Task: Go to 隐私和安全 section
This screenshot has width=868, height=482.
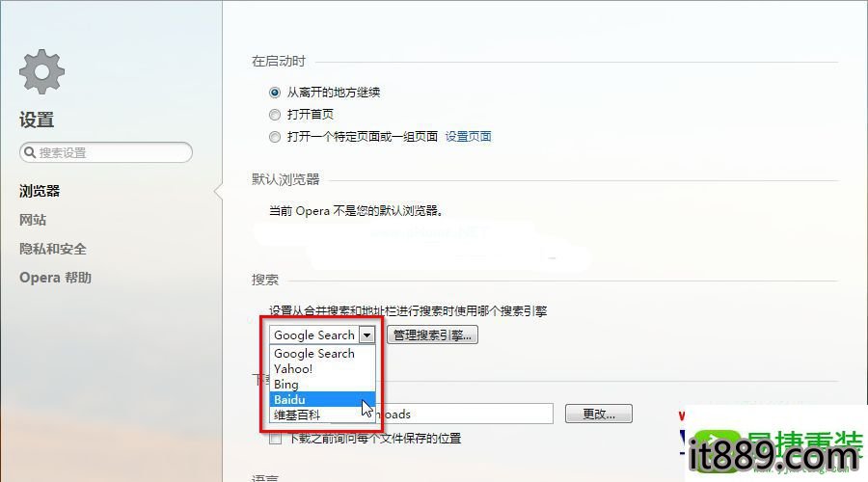Action: click(x=53, y=249)
